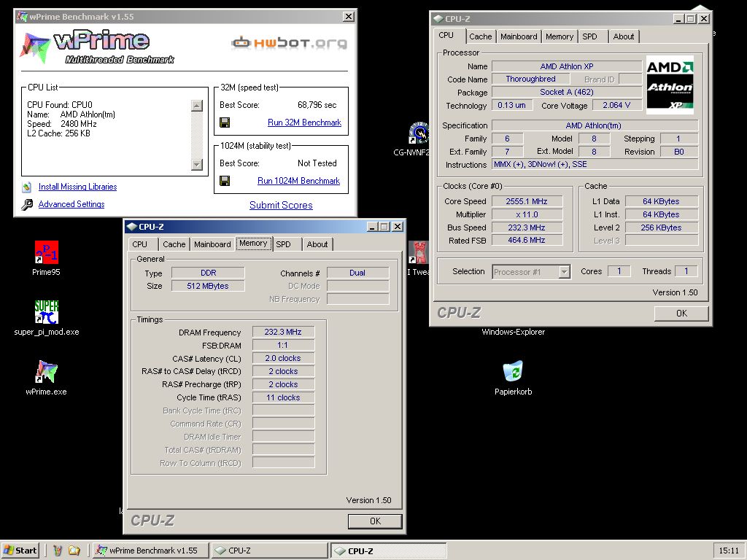The width and height of the screenshot is (747, 560).
Task: Click the Core Voltage value 2.064 V
Action: coord(616,105)
